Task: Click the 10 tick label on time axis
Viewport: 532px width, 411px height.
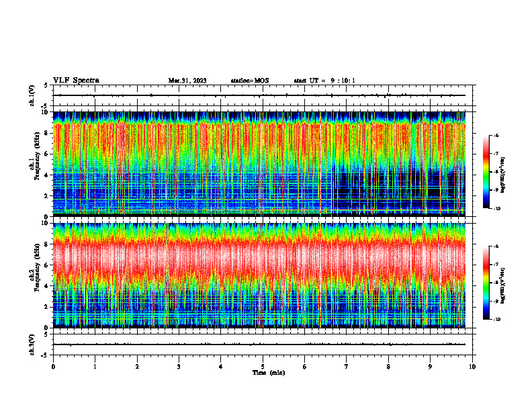Action: pos(472,367)
